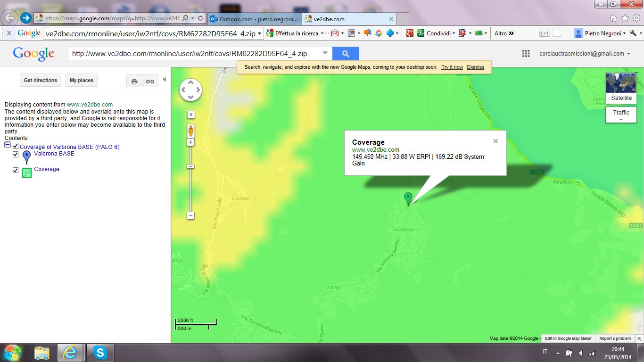Pan the map up with the arrow
644x362 pixels.
pyautogui.click(x=190, y=82)
